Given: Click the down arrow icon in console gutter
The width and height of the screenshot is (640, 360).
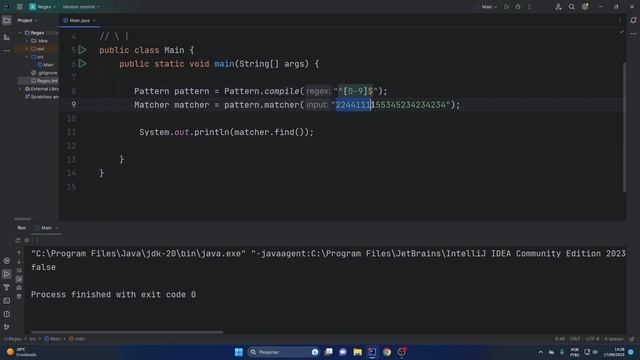Looking at the screenshot, I should point(19,262).
